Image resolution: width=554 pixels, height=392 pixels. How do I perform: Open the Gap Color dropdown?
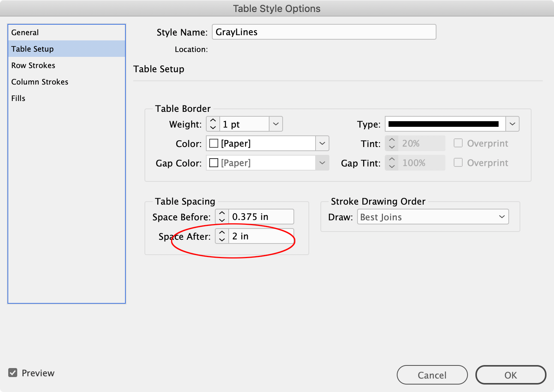[322, 163]
